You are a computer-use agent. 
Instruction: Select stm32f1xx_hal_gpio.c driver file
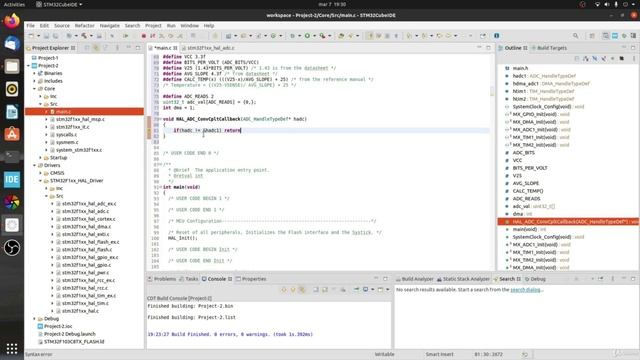87,265
